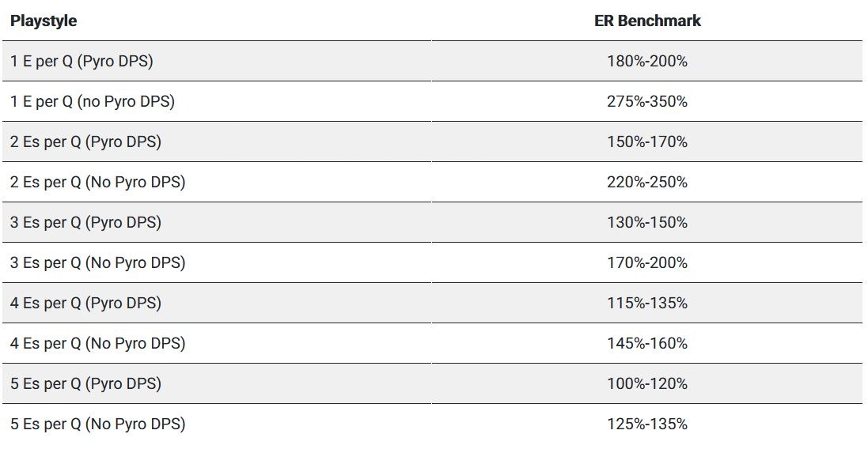Viewport: 868px width, 449px height.
Task: Click the 180%-200% benchmark value
Action: 647,61
